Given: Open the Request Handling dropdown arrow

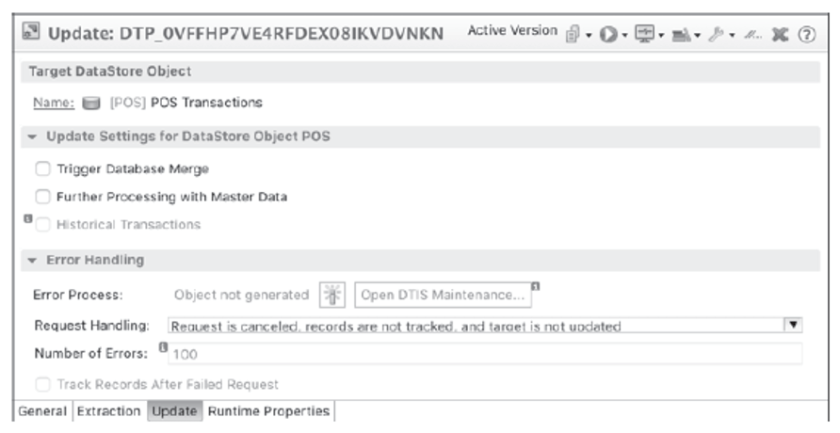Looking at the screenshot, I should pos(793,325).
